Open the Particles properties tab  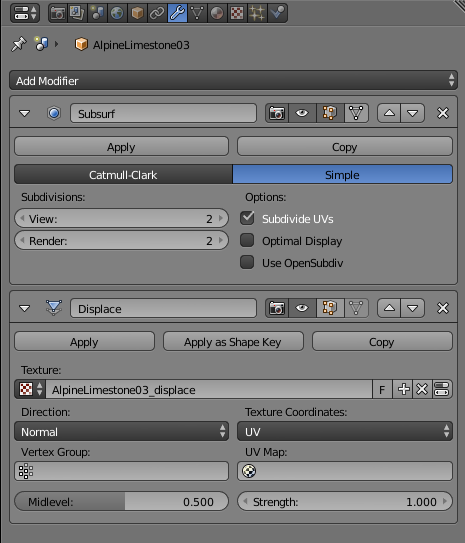point(257,13)
